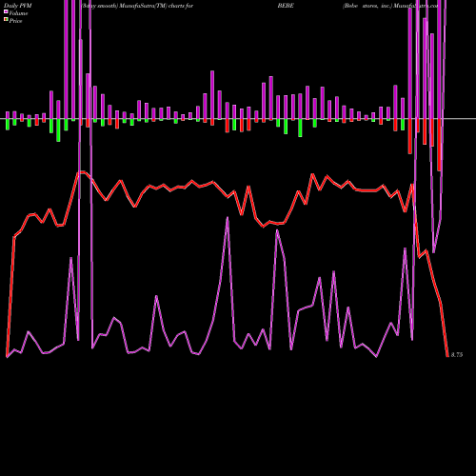Click the BEBE ticker symbol text
Screen dimensions: 476x476
[286, 6]
